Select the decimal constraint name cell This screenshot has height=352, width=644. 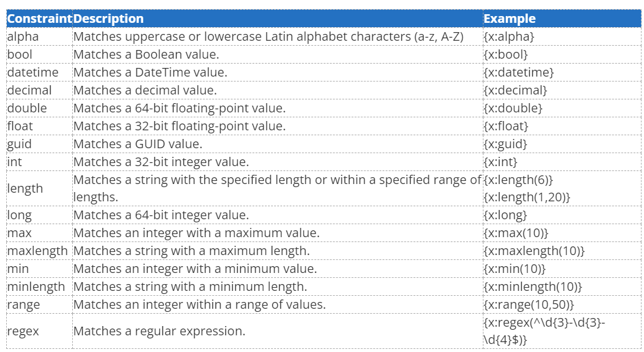(x=30, y=90)
